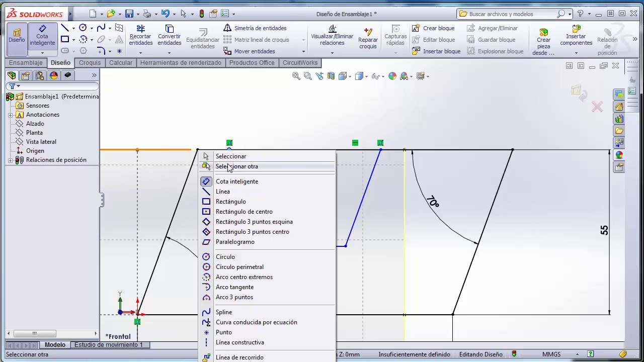The height and width of the screenshot is (362, 644).
Task: Click Crear bloque
Action: click(x=433, y=28)
